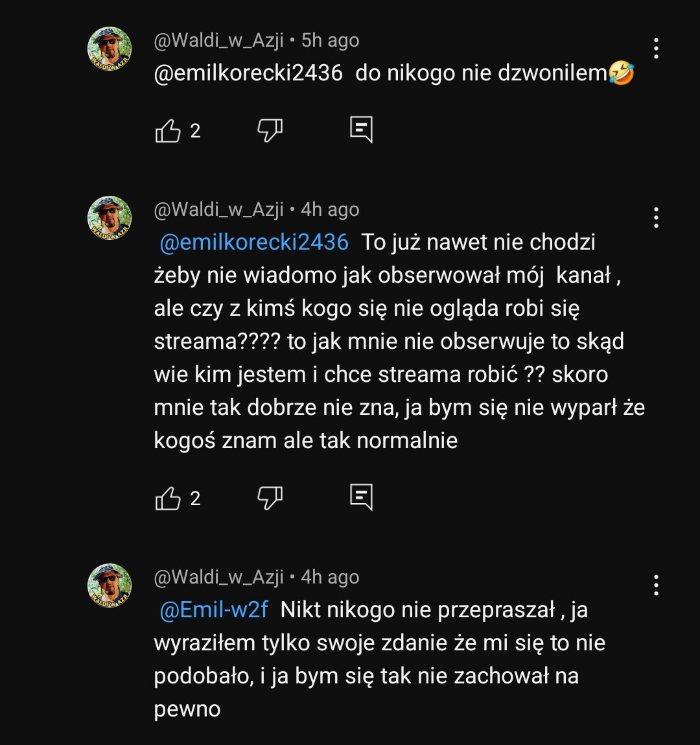Click the "5h ago" timestamp
Screen dimensions: 700x745
click(330, 40)
